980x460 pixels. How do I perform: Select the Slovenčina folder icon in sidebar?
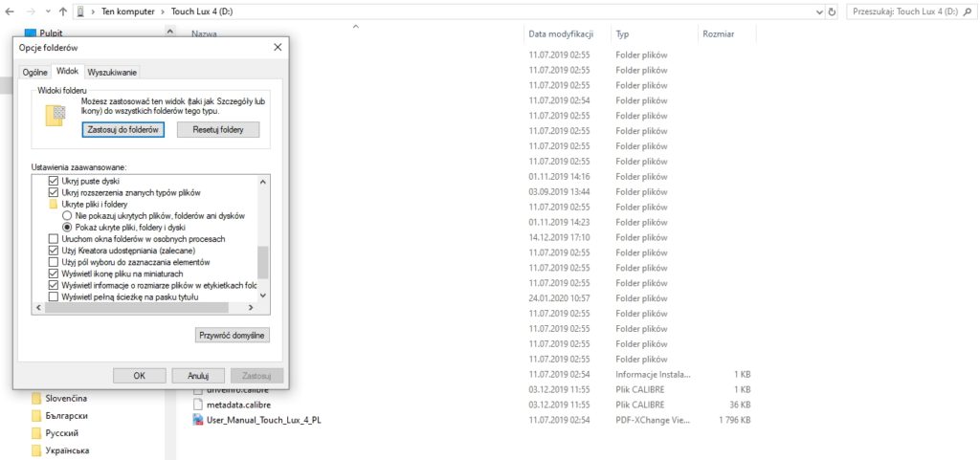click(x=36, y=398)
